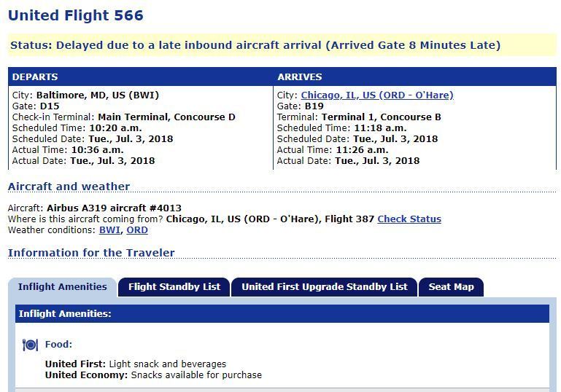Click the delayed flight status banner
This screenshot has width=561, height=392.
[x=282, y=45]
